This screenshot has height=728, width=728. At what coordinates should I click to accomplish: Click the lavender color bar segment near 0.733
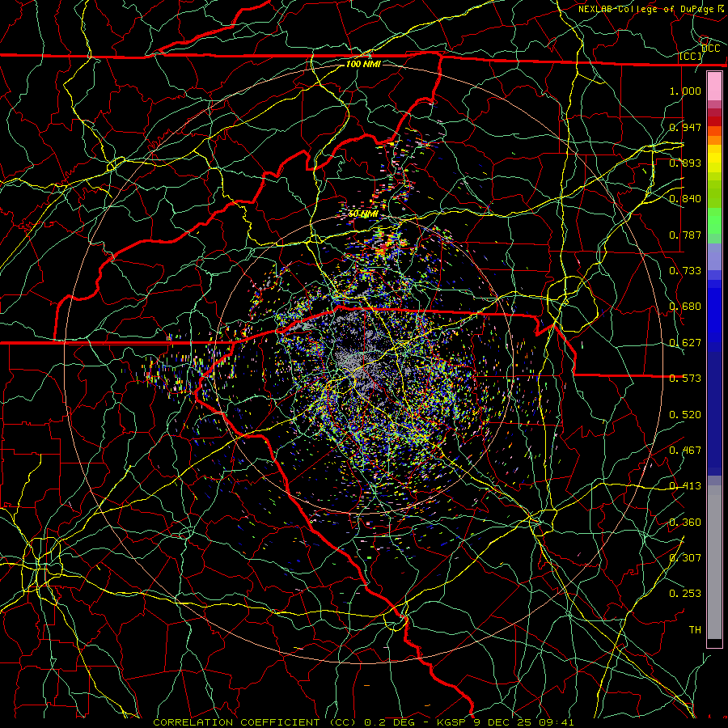[714, 256]
